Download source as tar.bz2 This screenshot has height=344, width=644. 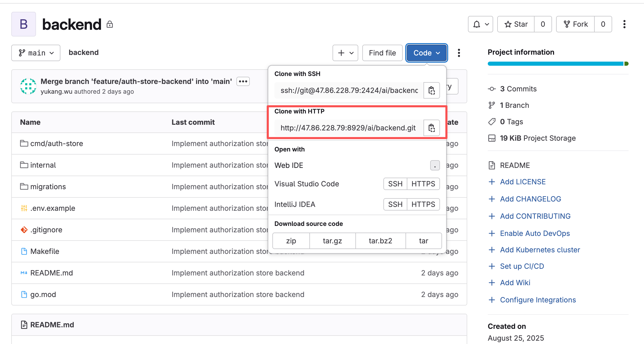click(380, 241)
